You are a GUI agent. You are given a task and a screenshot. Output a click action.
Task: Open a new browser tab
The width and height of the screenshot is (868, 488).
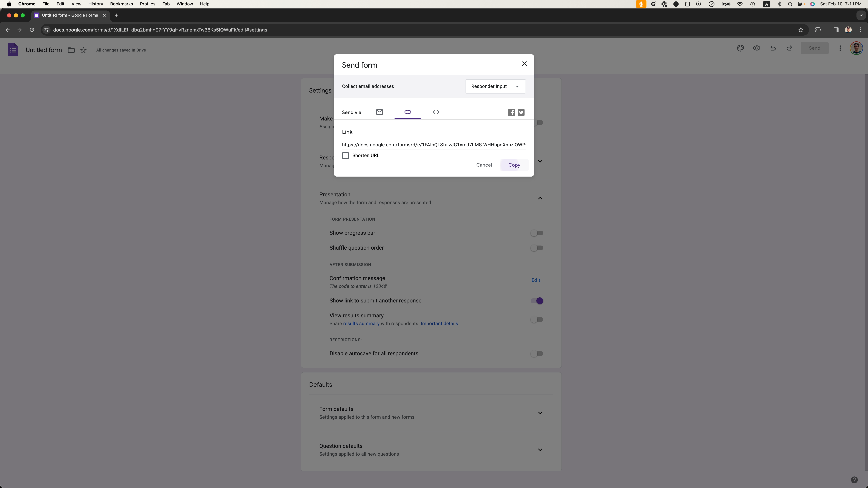(117, 15)
